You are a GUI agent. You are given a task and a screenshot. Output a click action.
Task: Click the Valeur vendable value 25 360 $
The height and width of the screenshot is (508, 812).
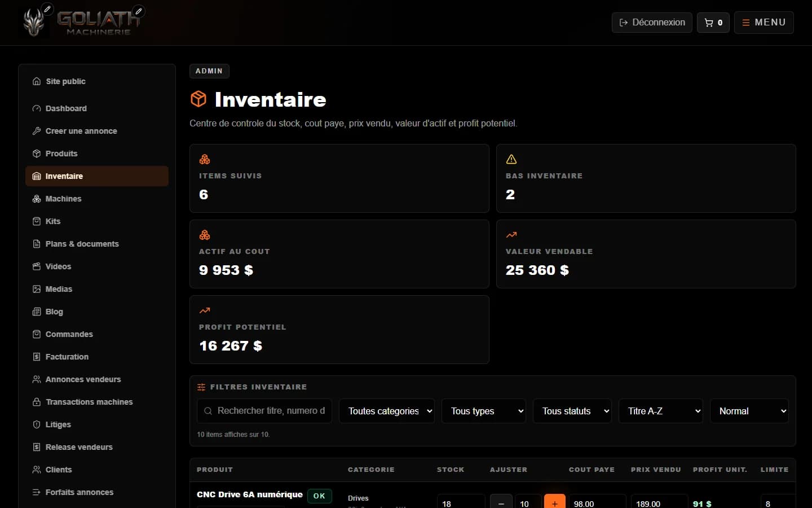[x=537, y=270]
